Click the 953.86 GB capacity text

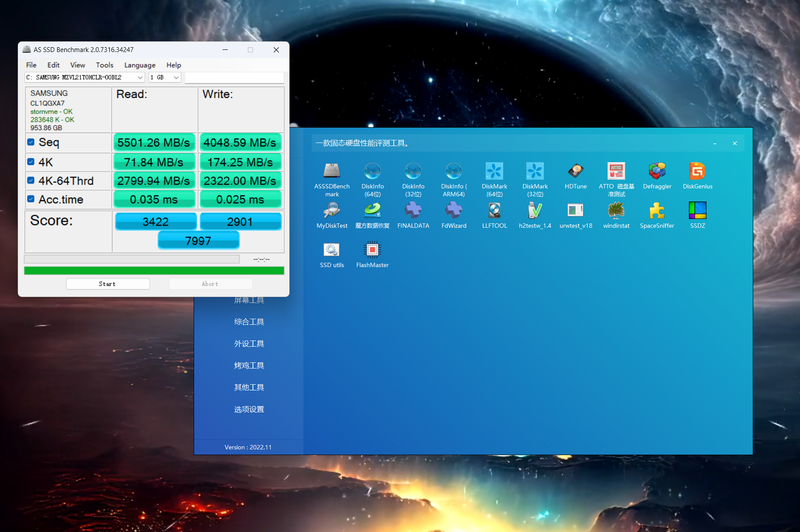click(x=46, y=128)
